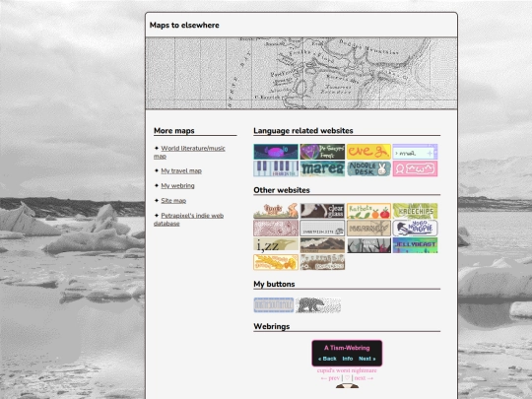Open the Katbots fruit badge
This screenshot has width=532, height=399.
coord(368,211)
